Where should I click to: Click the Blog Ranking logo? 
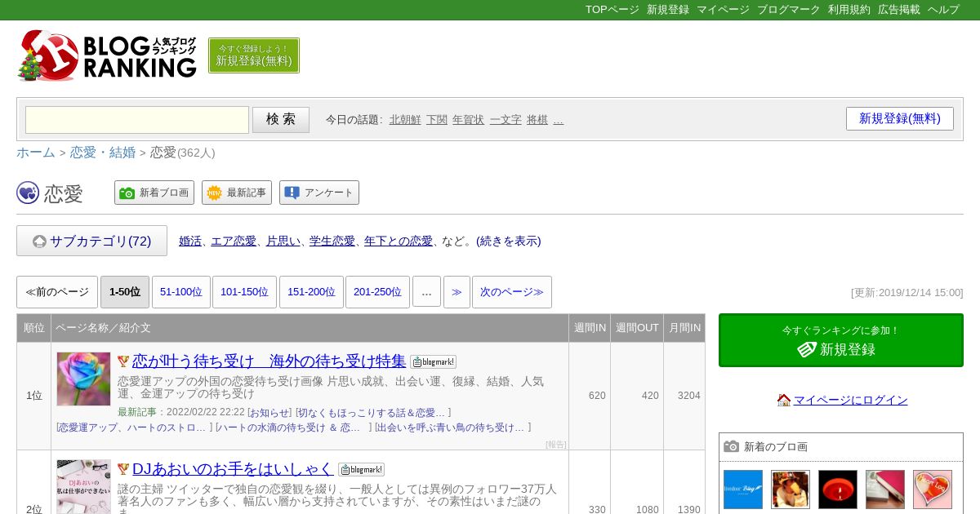107,55
